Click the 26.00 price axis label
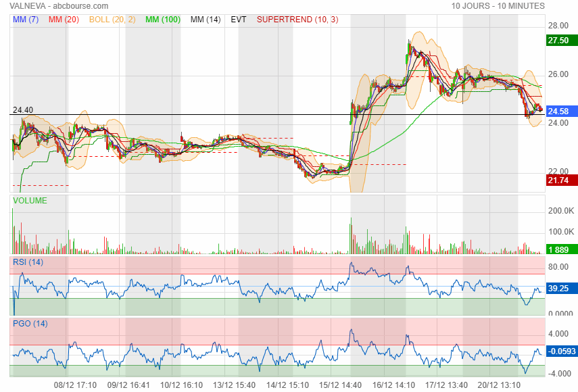 coord(558,74)
